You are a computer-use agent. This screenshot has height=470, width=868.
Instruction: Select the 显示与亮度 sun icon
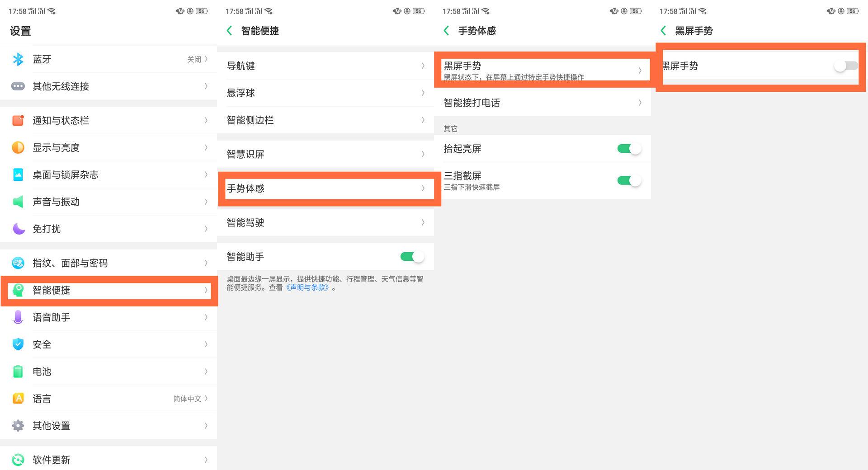tap(18, 147)
